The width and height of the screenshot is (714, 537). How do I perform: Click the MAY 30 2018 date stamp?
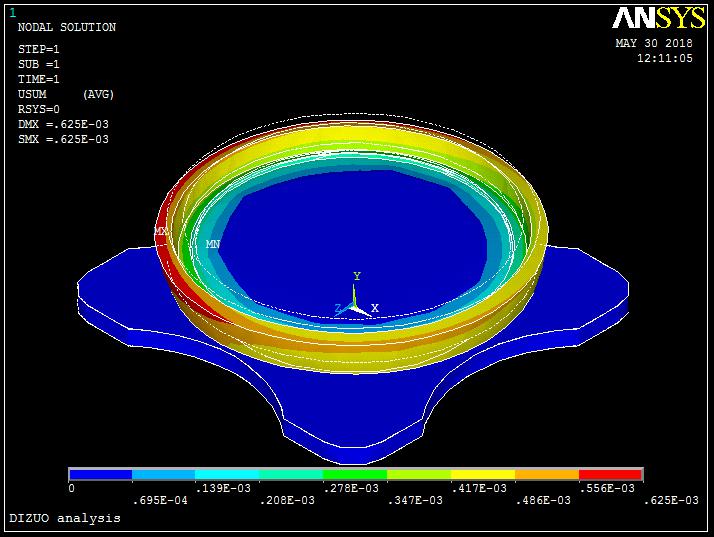pyautogui.click(x=654, y=43)
